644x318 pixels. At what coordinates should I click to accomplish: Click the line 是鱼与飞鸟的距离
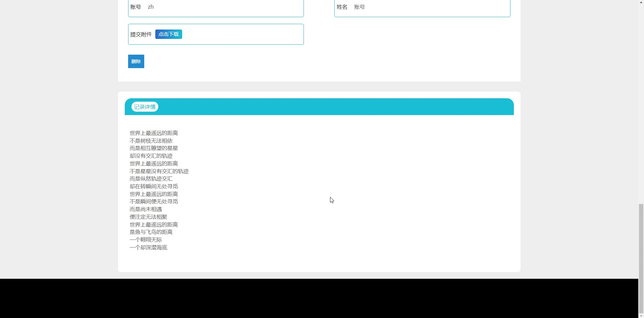pos(151,232)
